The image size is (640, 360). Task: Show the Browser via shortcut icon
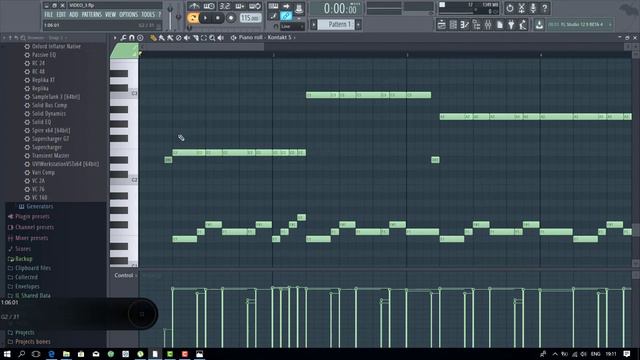point(476,25)
